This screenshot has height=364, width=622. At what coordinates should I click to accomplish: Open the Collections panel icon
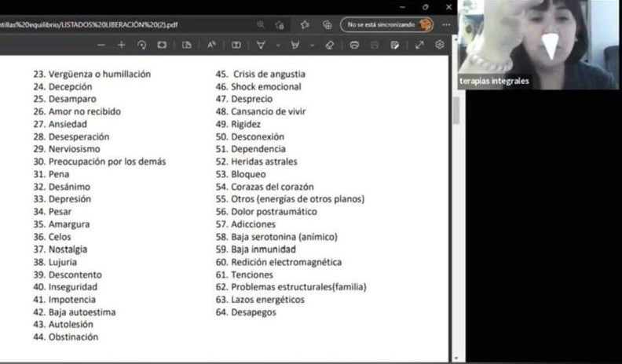(327, 24)
